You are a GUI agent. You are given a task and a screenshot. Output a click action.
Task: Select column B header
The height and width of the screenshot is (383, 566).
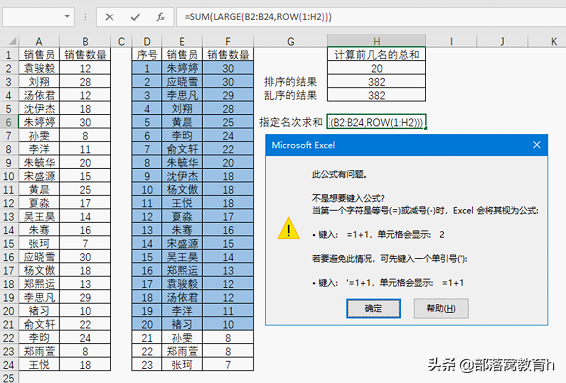[x=85, y=42]
